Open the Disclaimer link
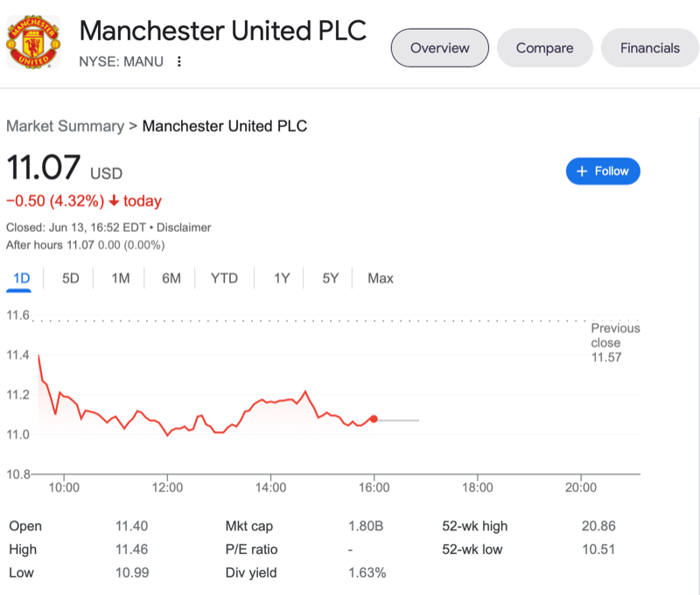 (184, 227)
